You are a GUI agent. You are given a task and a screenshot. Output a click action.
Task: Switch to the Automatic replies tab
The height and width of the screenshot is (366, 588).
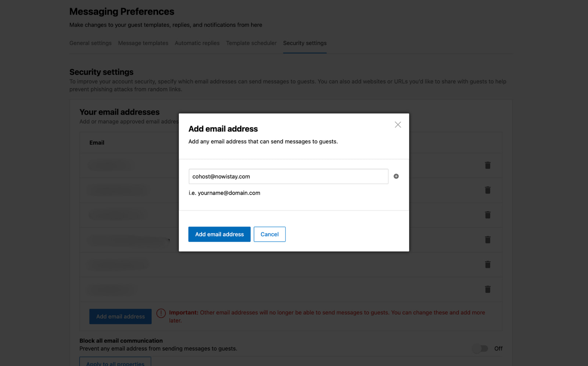point(197,43)
